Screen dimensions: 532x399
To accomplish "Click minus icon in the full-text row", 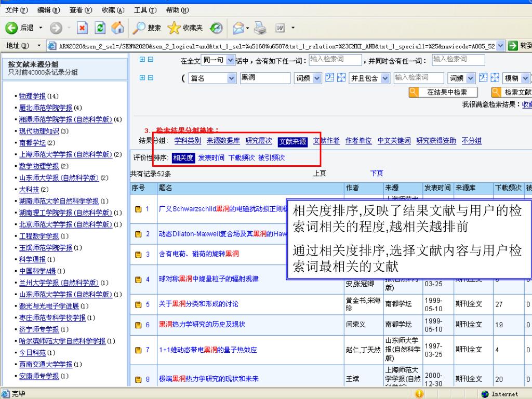I will click(x=150, y=59).
